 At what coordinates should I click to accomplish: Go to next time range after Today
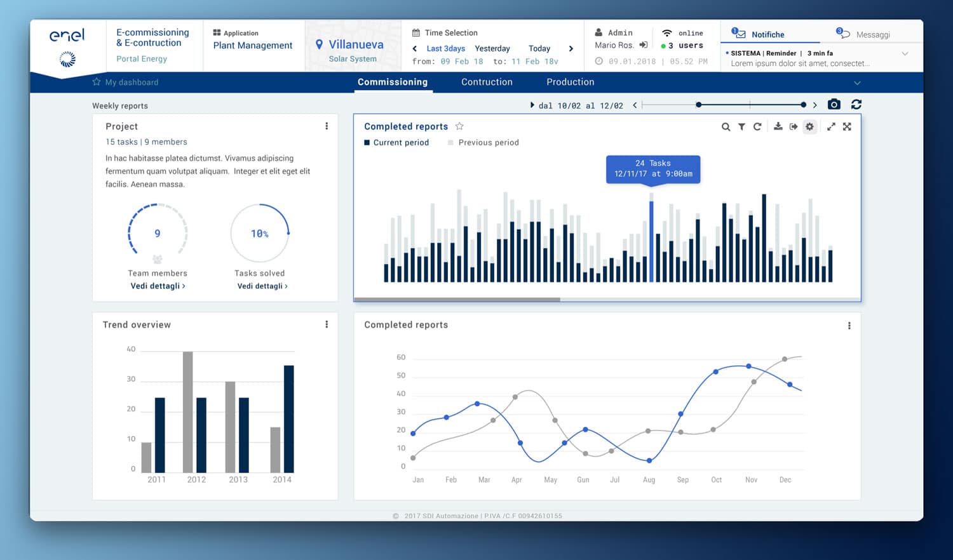(x=571, y=48)
